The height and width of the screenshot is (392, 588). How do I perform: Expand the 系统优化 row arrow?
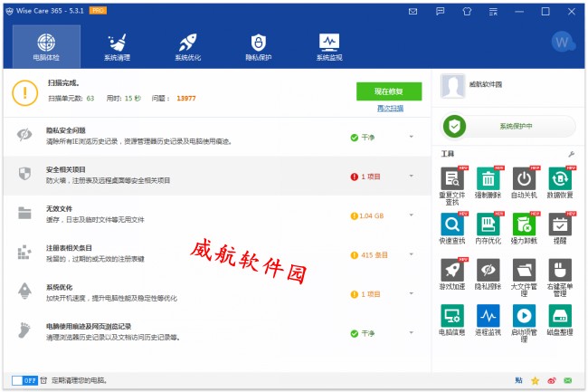412,293
